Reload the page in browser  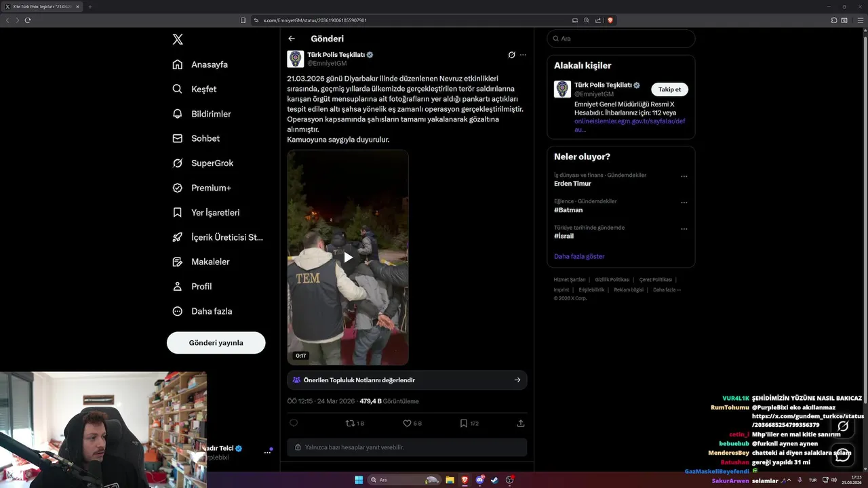coord(28,20)
